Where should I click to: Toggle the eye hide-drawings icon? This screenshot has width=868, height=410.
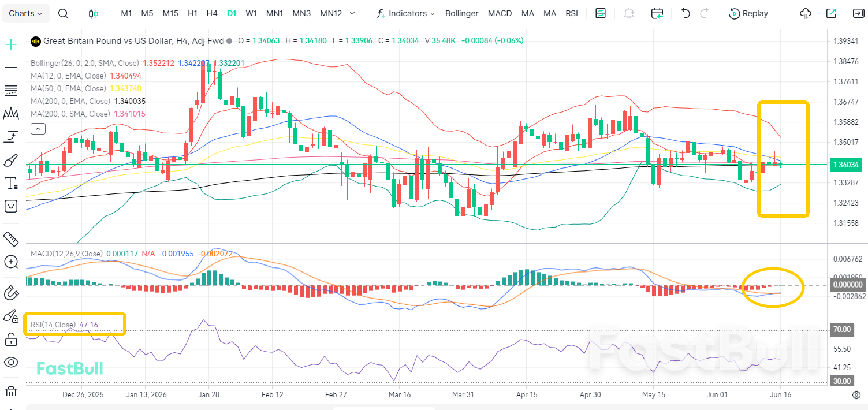10,362
